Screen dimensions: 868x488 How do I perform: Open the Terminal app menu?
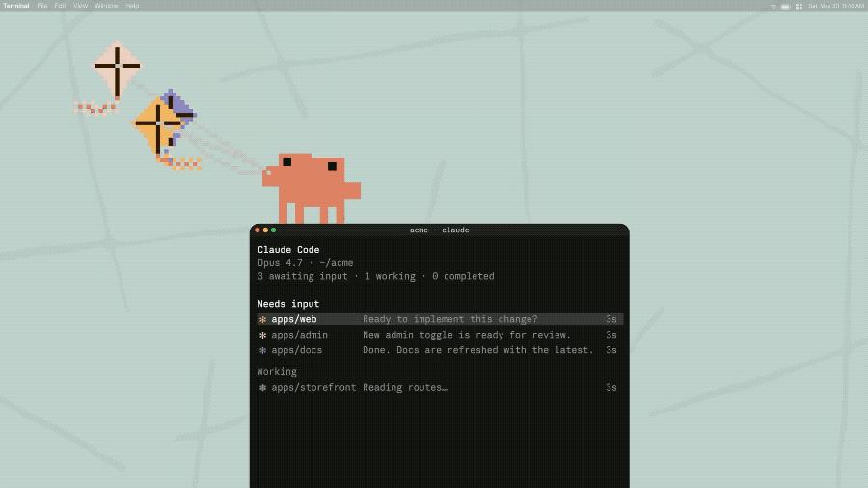[16, 6]
